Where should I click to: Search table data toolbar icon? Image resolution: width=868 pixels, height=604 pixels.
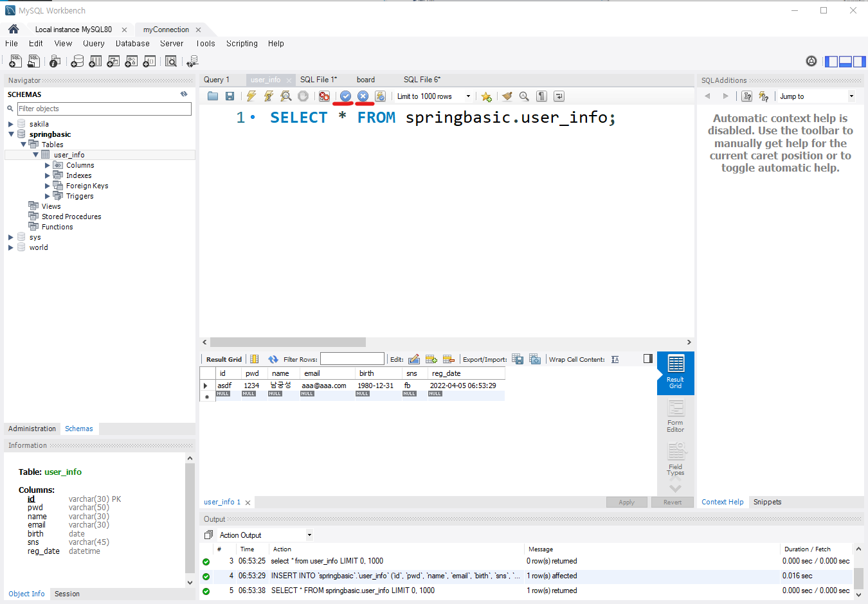click(x=171, y=61)
